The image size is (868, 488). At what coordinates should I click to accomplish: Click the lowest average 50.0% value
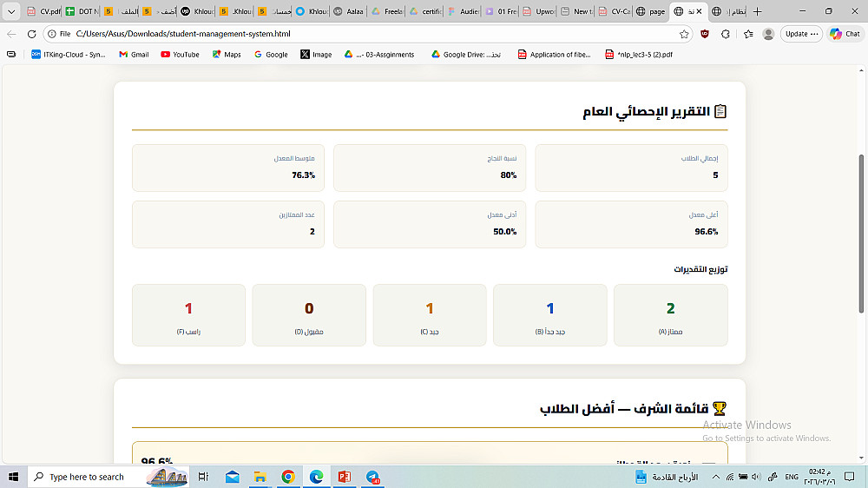point(505,232)
